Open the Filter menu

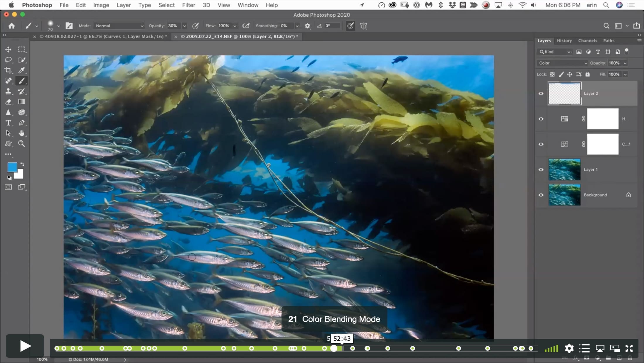[189, 5]
